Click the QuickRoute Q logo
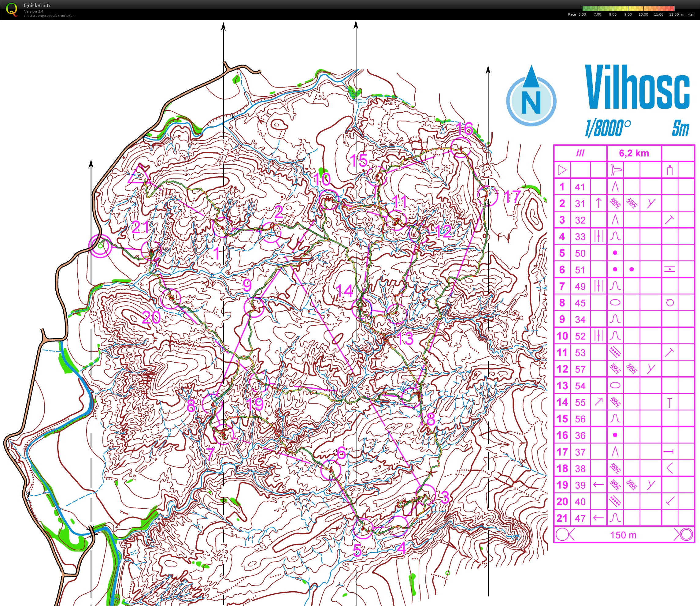700x606 pixels. pyautogui.click(x=12, y=9)
